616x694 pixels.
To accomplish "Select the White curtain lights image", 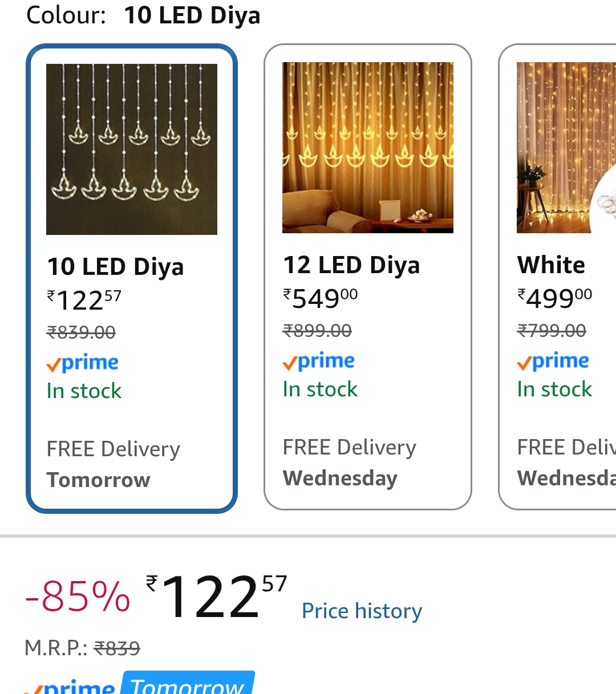I will [x=565, y=148].
